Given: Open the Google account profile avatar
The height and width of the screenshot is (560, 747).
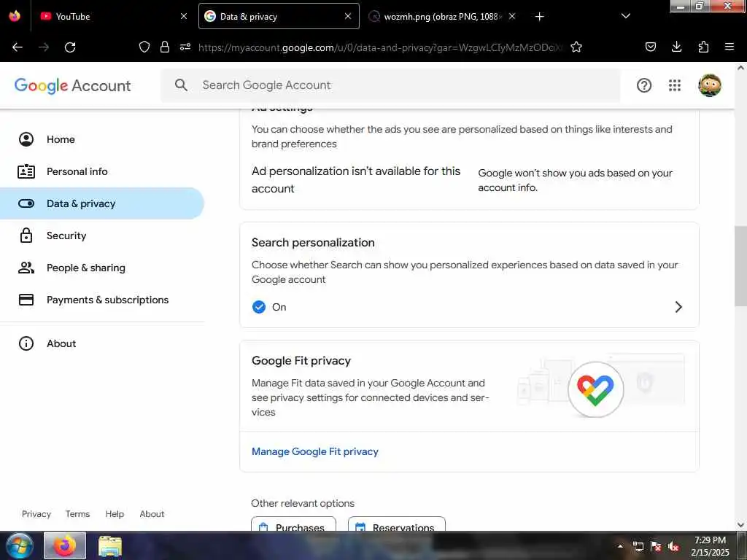Looking at the screenshot, I should 710,85.
